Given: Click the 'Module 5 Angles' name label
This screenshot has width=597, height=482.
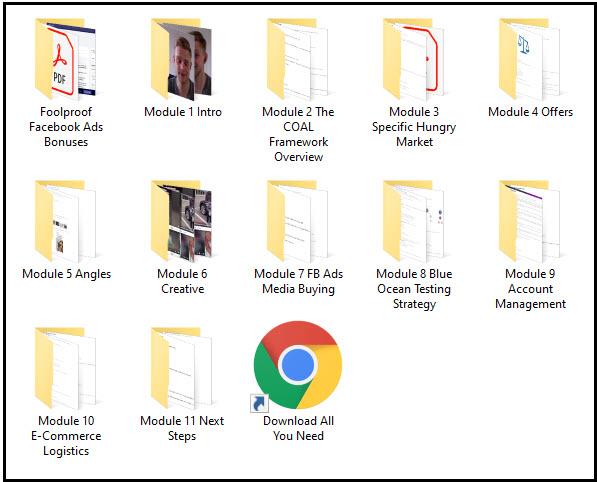Looking at the screenshot, I should pos(66,274).
